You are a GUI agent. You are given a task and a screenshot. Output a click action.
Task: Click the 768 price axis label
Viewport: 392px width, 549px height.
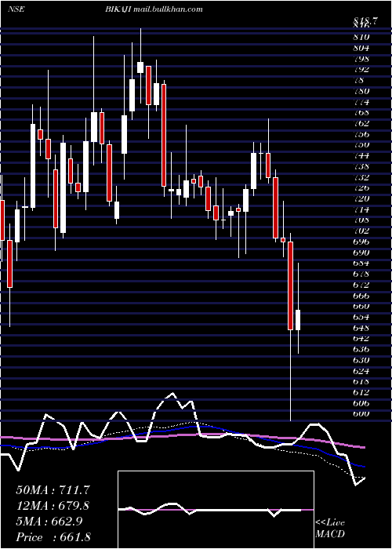coord(362,112)
